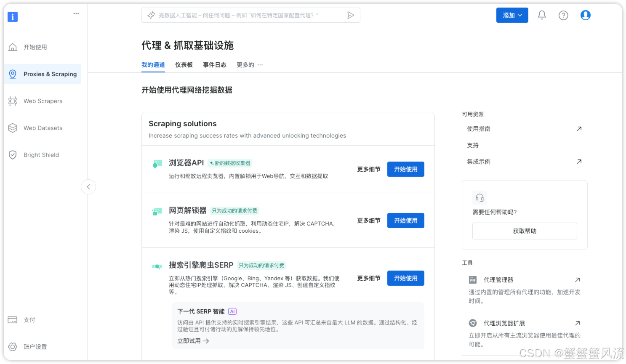
Task: Click 更多细节 for 网页解锁器
Action: point(369,221)
